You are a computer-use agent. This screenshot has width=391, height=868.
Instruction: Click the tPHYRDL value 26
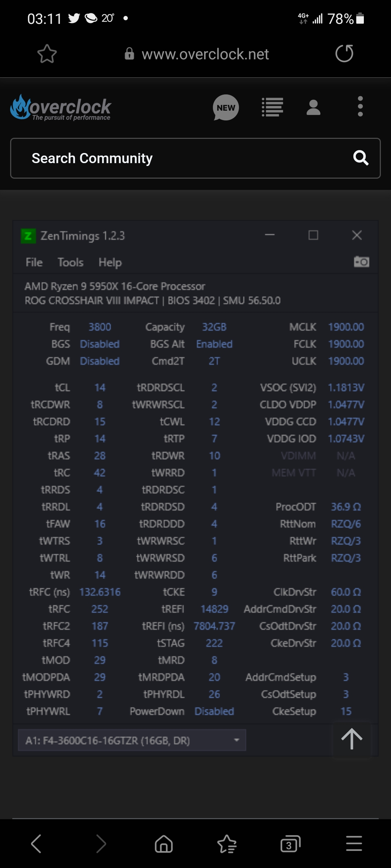[x=214, y=694]
